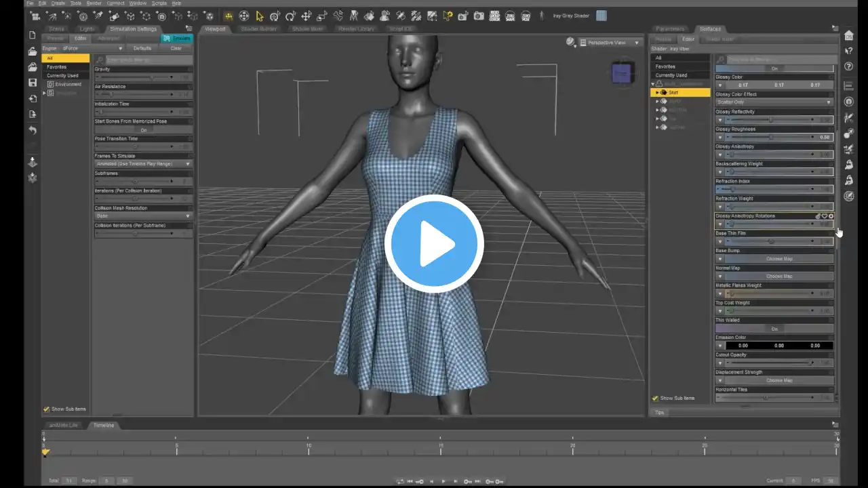868x488 pixels.
Task: Click the New file icon in left sidebar
Action: 32,35
